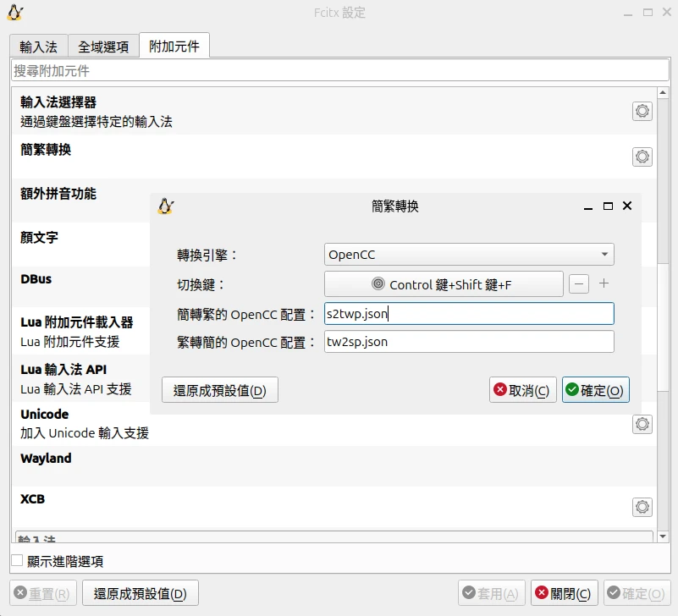Viewport: 678px width, 616px height.
Task: Open settings gear for XCB addon
Action: (642, 507)
